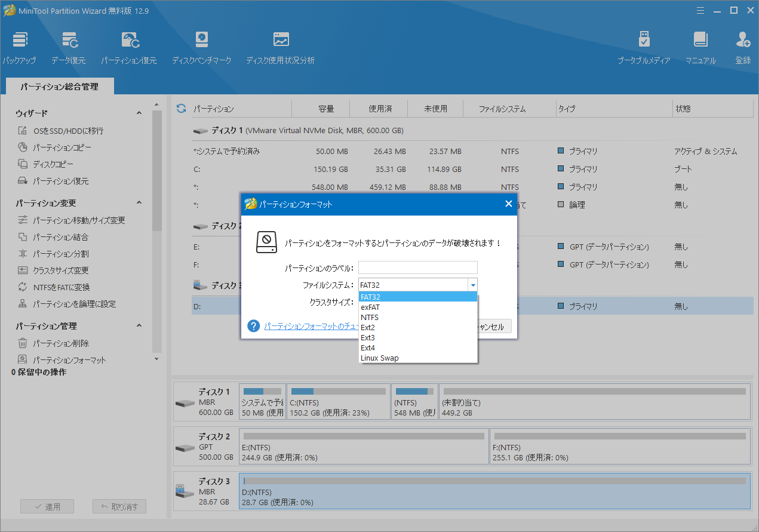Select Ext3 from file system list
The image size is (759, 532).
[x=418, y=337]
